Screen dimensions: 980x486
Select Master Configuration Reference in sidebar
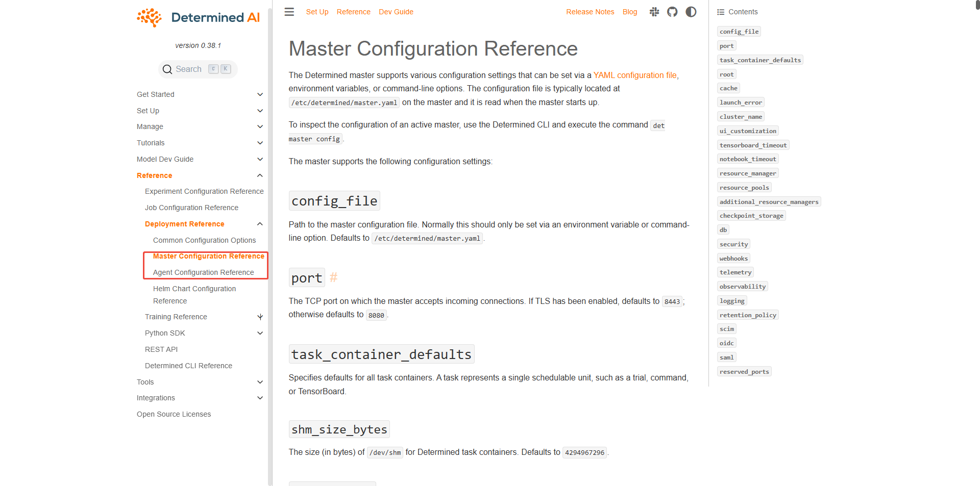pyautogui.click(x=208, y=256)
